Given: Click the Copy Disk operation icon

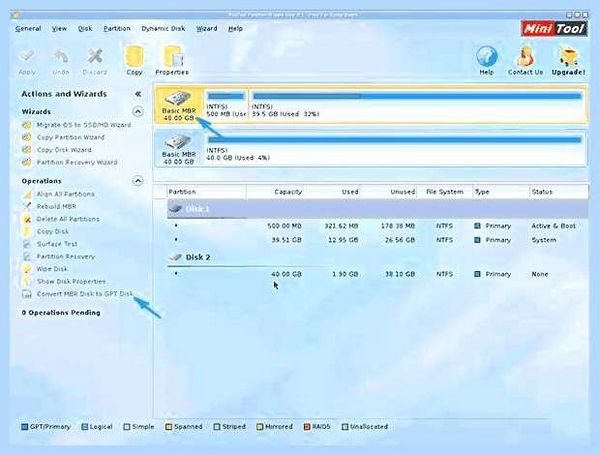Looking at the screenshot, I should click(x=27, y=232).
